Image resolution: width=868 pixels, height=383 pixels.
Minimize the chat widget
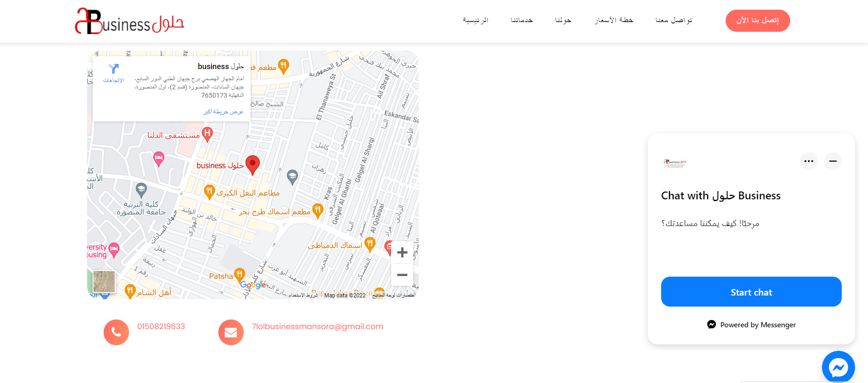click(833, 161)
